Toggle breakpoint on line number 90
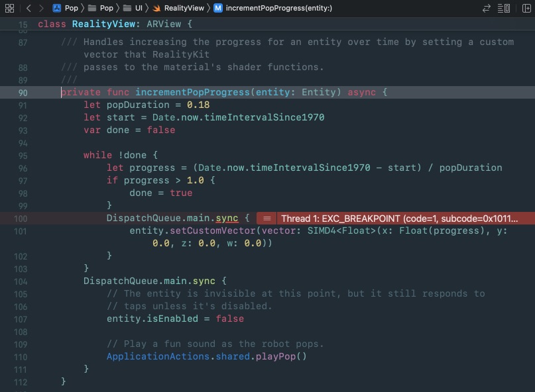This screenshot has height=392, width=535. click(x=21, y=92)
